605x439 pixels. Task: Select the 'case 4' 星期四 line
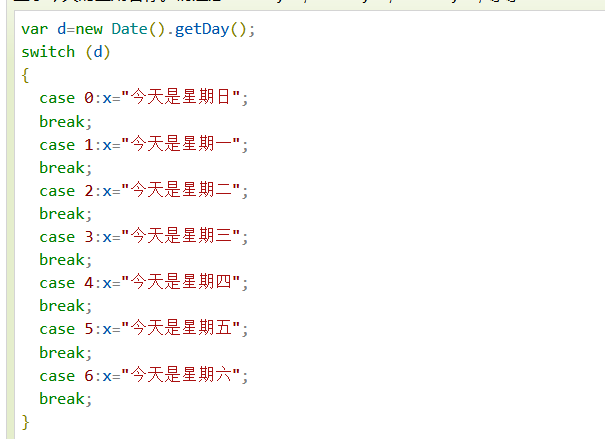[144, 283]
